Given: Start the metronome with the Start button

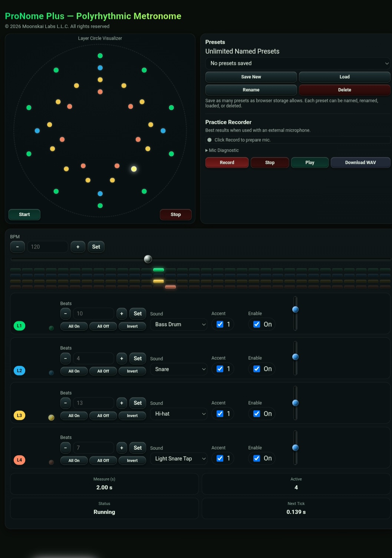Looking at the screenshot, I should (x=24, y=214).
